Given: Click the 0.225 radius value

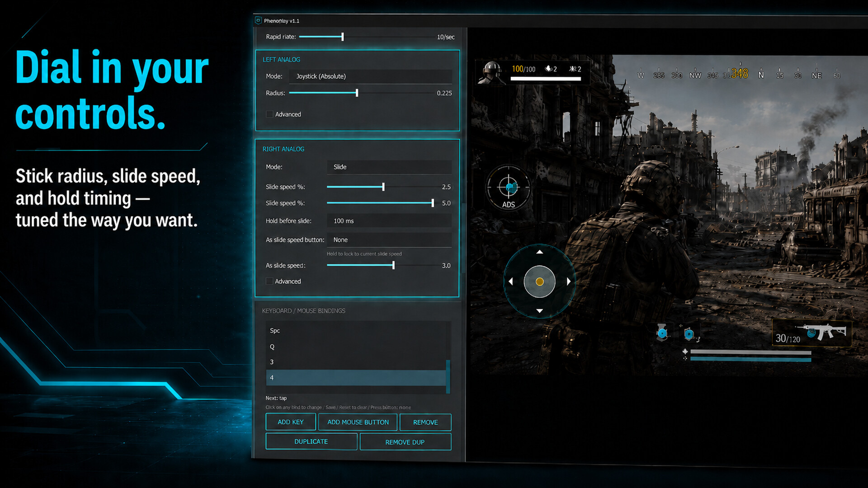Looking at the screenshot, I should (444, 93).
